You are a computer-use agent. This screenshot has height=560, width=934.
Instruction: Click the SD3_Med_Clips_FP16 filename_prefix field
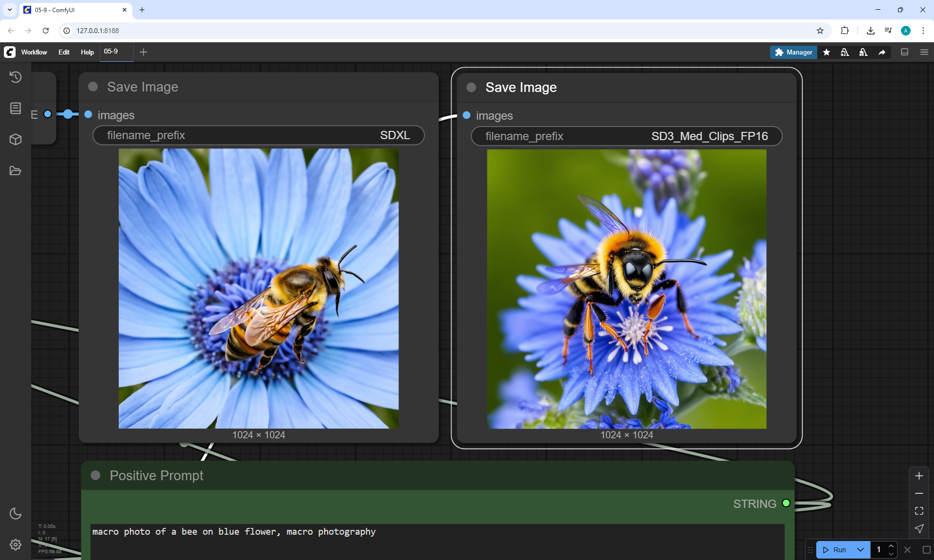(x=626, y=136)
